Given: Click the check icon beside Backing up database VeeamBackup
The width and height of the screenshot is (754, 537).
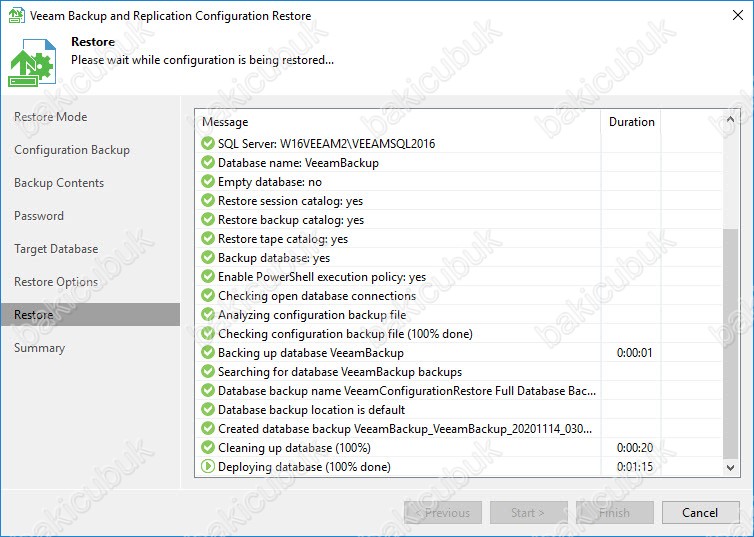Looking at the screenshot, I should 208,352.
